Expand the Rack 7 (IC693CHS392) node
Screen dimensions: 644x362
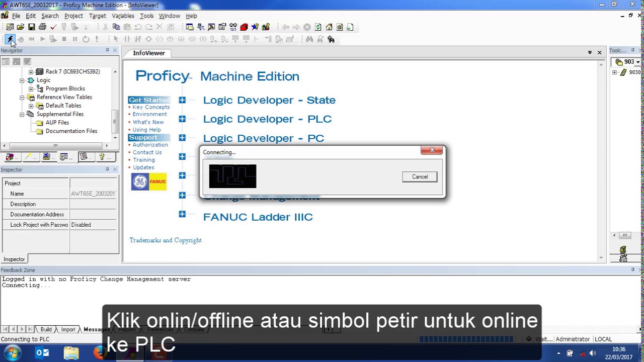[31, 72]
